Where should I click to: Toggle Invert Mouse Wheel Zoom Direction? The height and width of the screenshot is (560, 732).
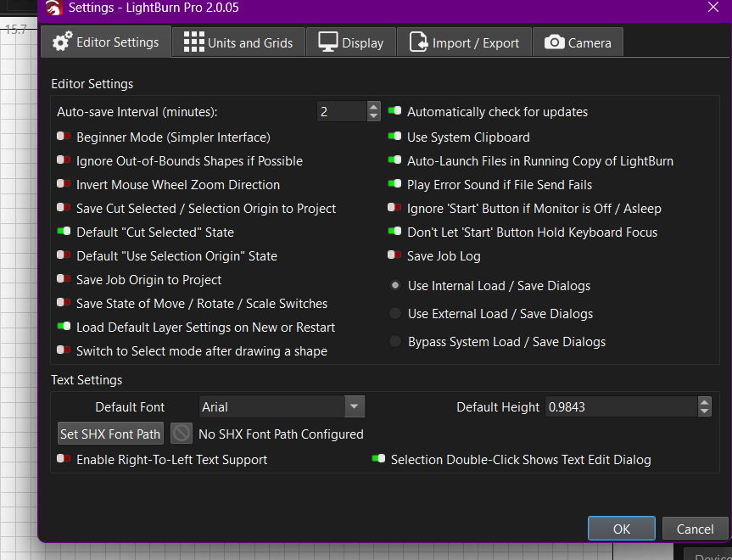(x=64, y=184)
